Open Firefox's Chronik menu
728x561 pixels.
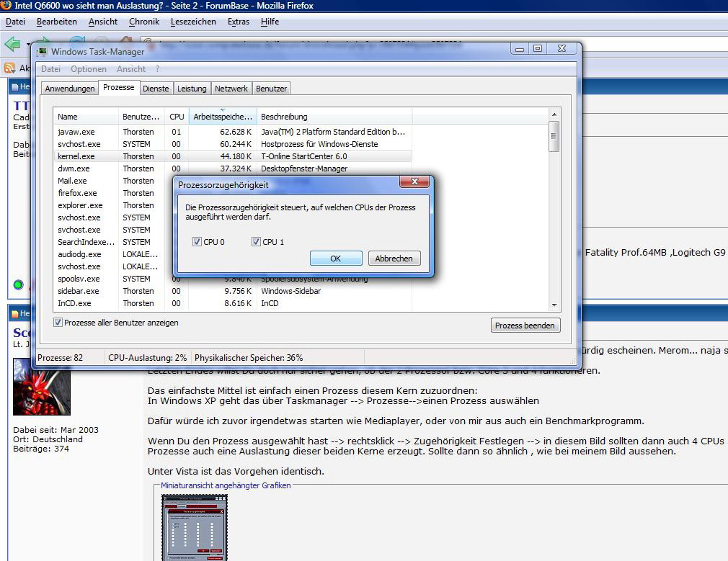[x=144, y=22]
